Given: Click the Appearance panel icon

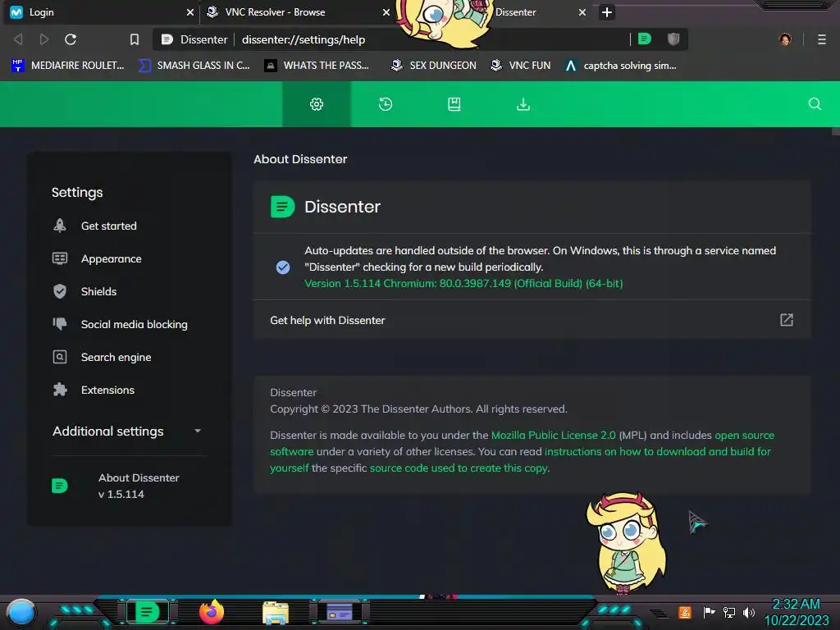Looking at the screenshot, I should coord(59,258).
